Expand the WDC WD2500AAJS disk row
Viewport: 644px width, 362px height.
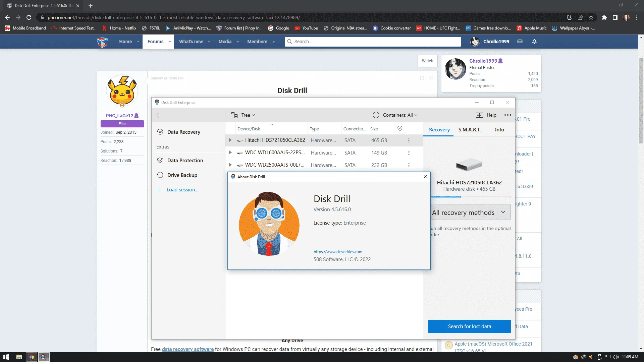pyautogui.click(x=230, y=165)
